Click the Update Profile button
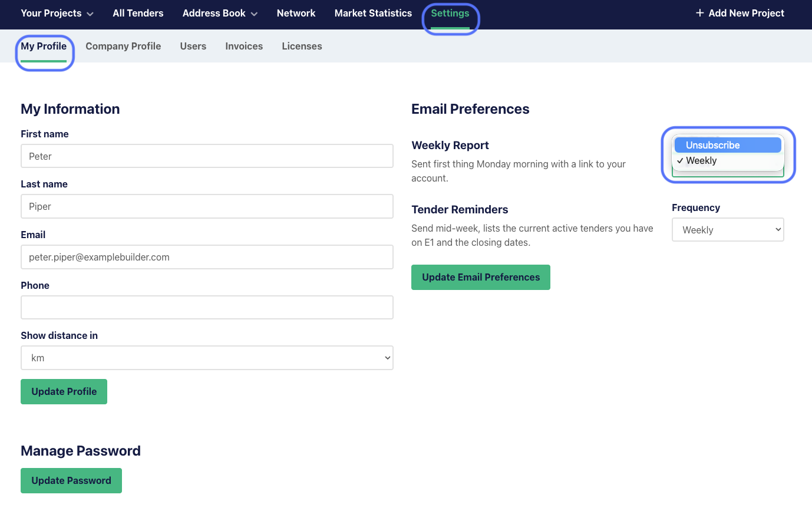This screenshot has height=511, width=812. 64,391
